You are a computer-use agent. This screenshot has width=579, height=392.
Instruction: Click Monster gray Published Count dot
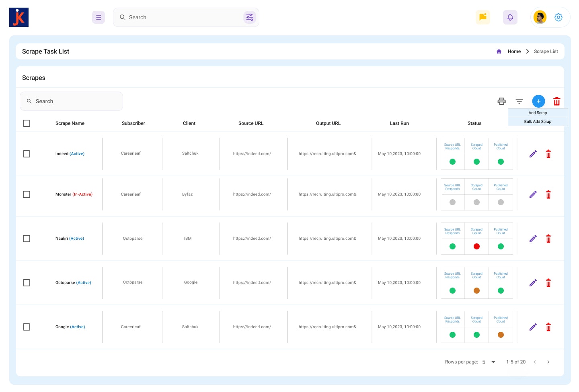501,202
